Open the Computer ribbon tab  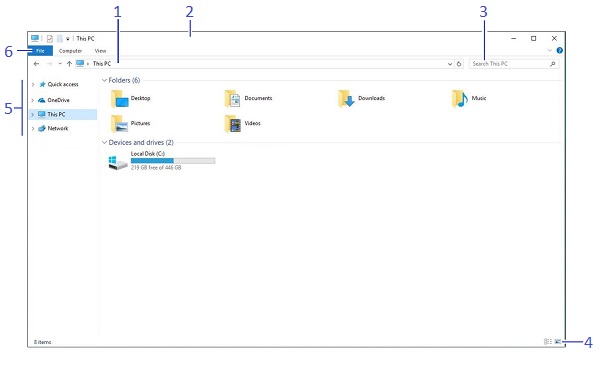pos(70,51)
